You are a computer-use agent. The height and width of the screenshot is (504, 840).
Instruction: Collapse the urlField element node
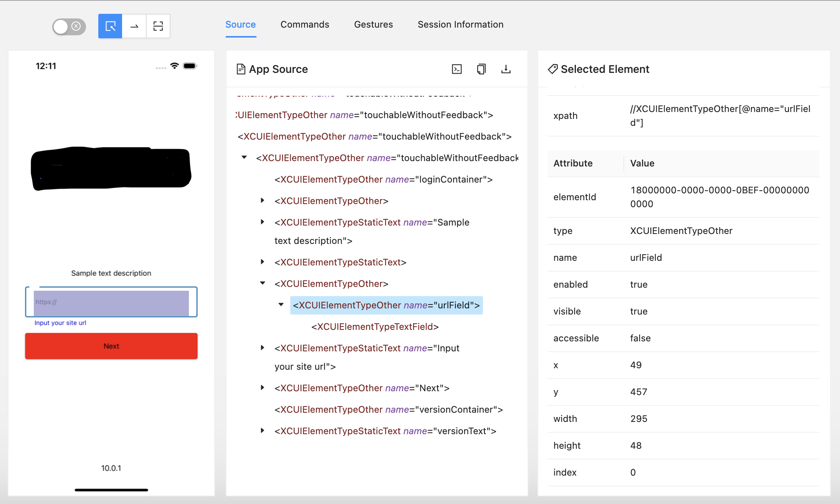coord(281,305)
